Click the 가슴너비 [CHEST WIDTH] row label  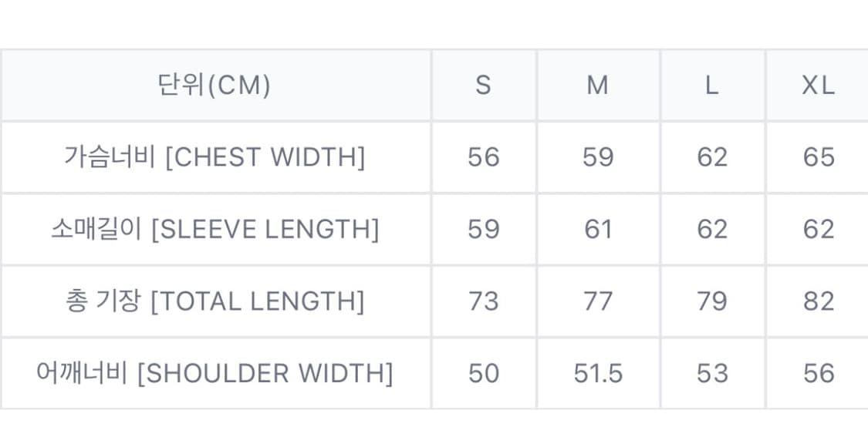coord(214,157)
